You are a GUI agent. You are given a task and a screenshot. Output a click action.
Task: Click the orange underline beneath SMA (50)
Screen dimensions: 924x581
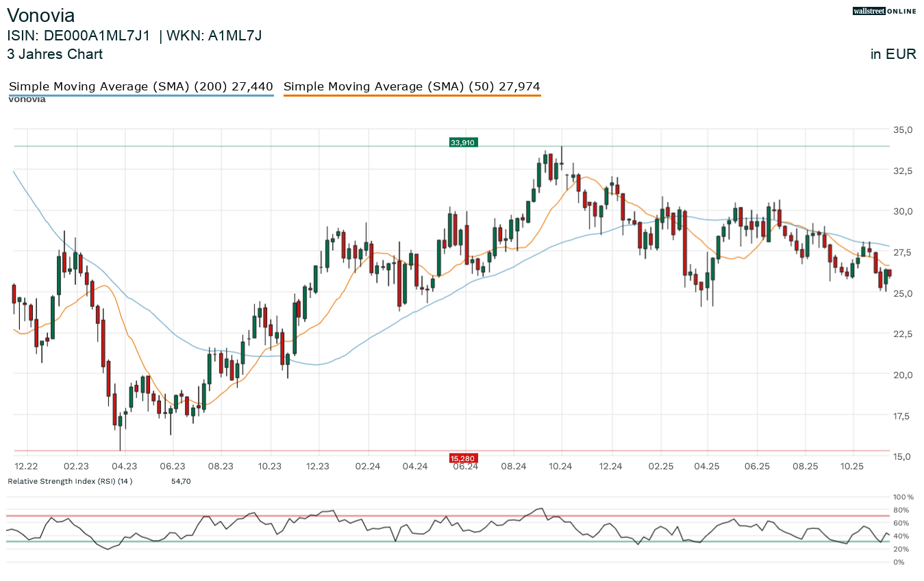(x=412, y=95)
